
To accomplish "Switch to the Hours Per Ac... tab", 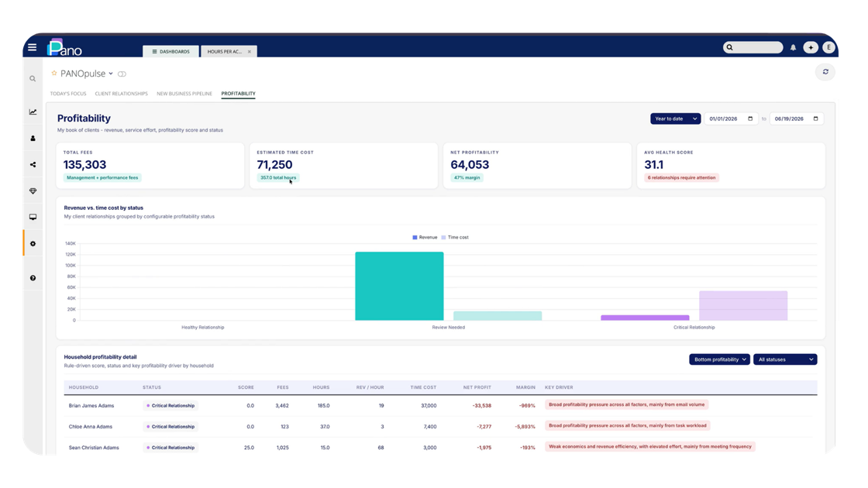I will (225, 51).
